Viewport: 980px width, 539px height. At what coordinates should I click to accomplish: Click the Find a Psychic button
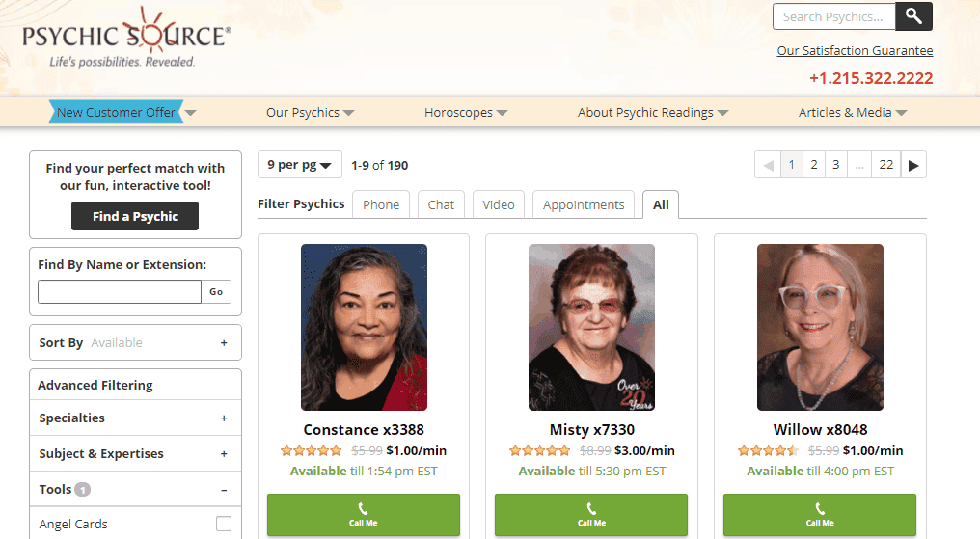[135, 216]
